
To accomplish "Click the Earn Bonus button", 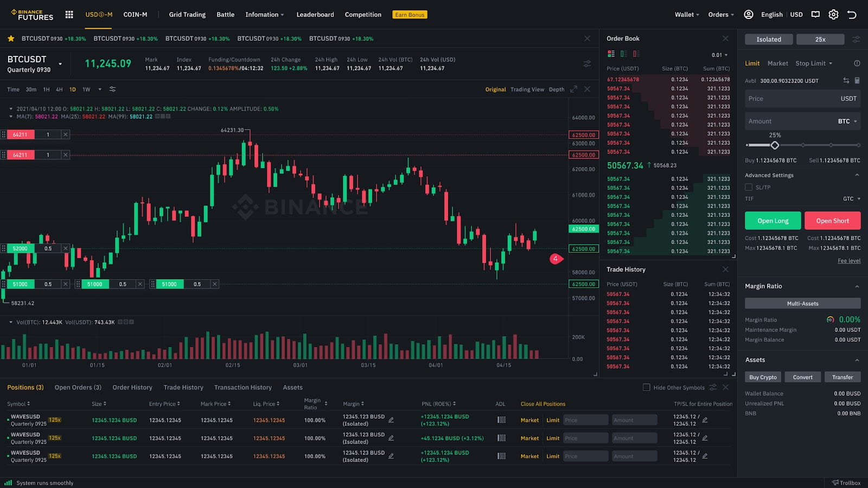I will [x=410, y=15].
